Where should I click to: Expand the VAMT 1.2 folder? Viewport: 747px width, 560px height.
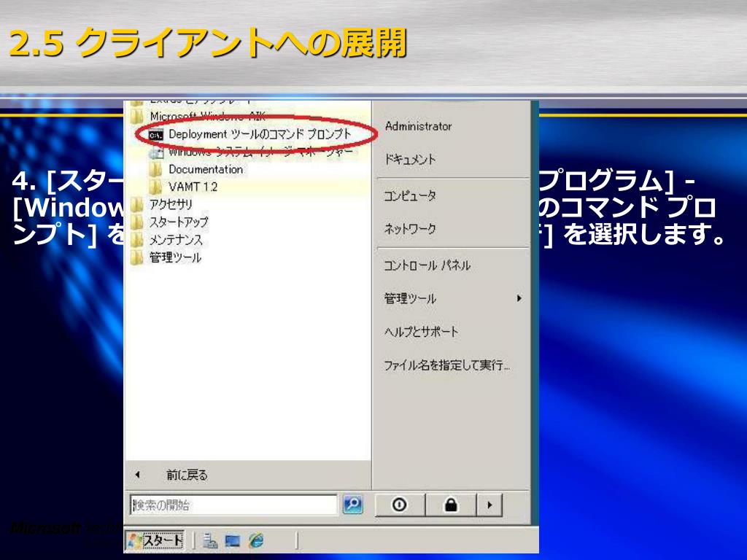pos(185,187)
